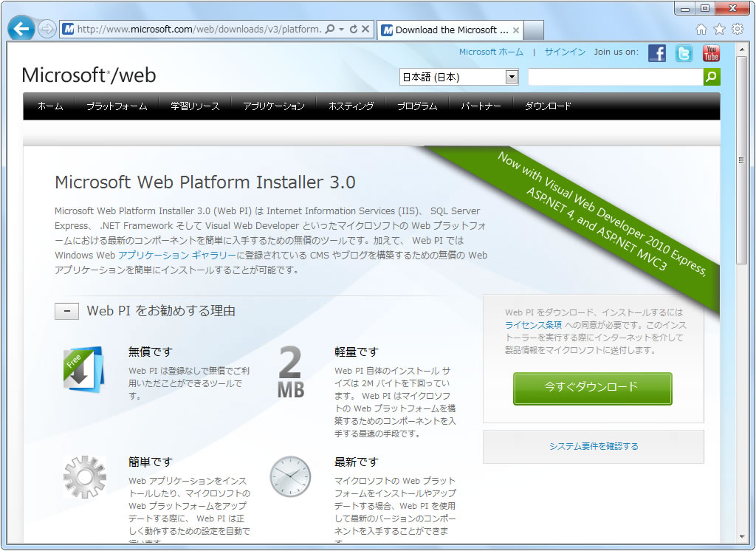Click the site search input field
The image size is (756, 551).
615,77
